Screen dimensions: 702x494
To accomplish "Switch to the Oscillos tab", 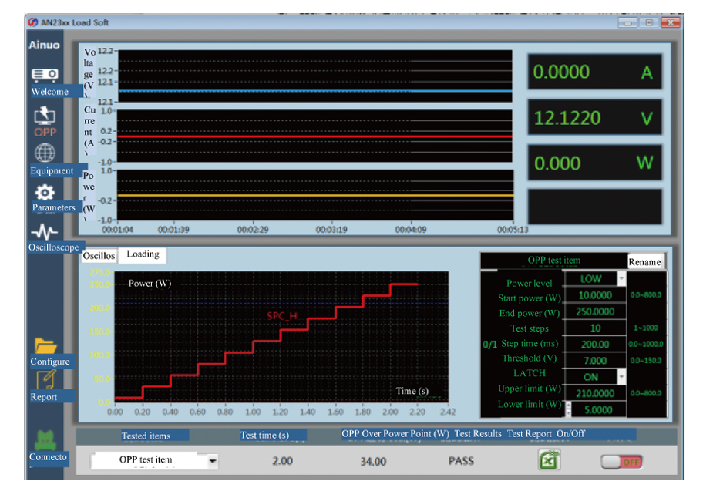I will tap(99, 256).
